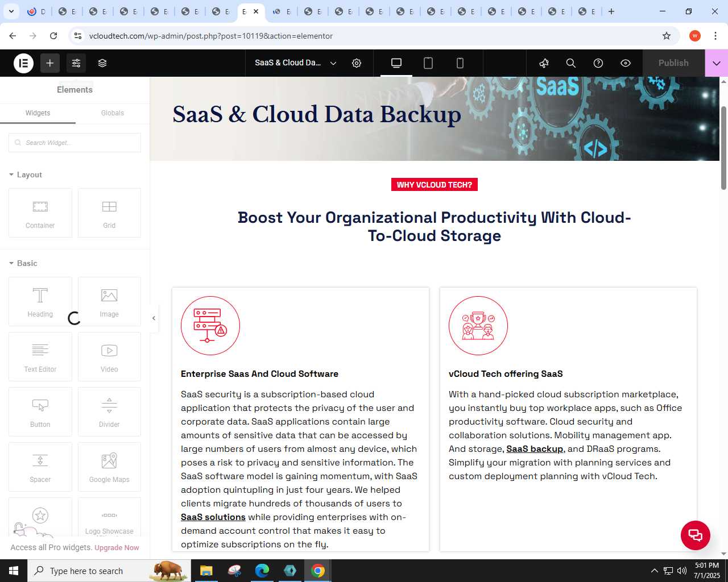Viewport: 728px width, 582px height.
Task: Click the SaaS & Cloud Data Backup title
Action: pos(317,114)
